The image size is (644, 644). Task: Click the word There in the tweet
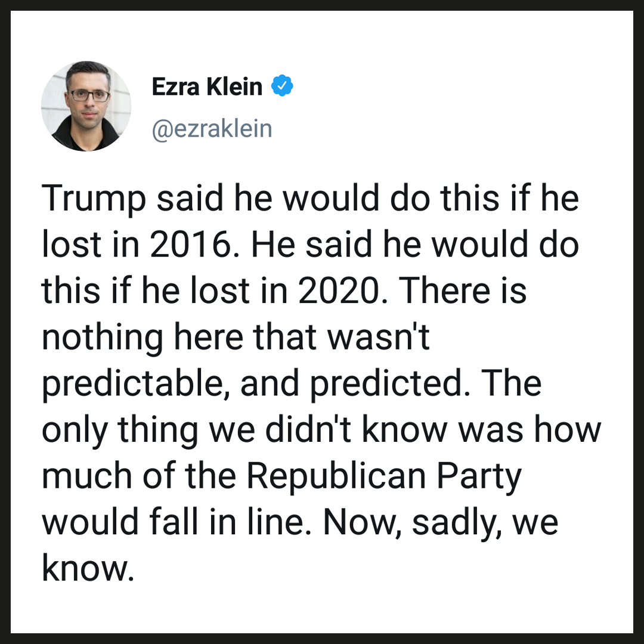(444, 290)
